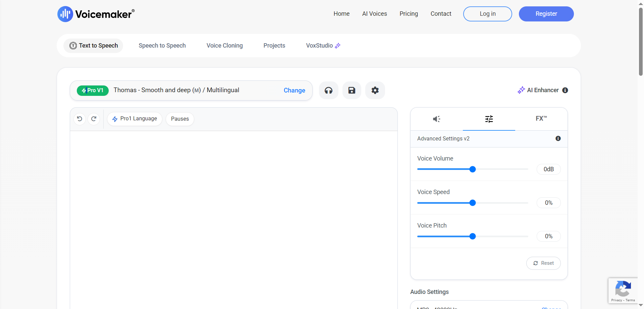Open the Pauses options
This screenshot has height=309, width=644.
pos(180,119)
